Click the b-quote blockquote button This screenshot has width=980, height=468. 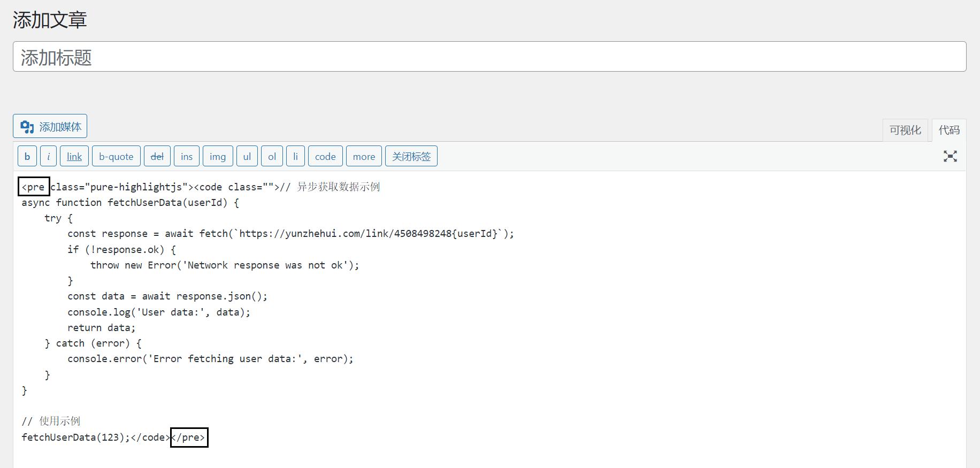coord(116,156)
